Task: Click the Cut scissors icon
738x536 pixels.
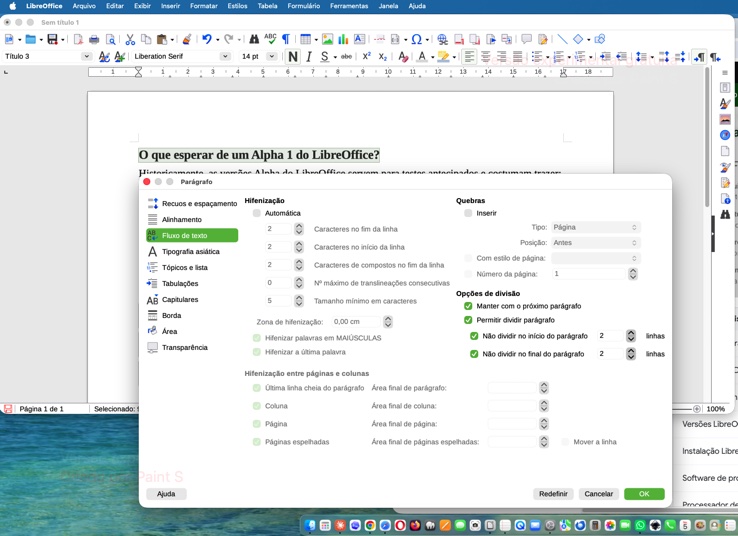Action: 130,39
